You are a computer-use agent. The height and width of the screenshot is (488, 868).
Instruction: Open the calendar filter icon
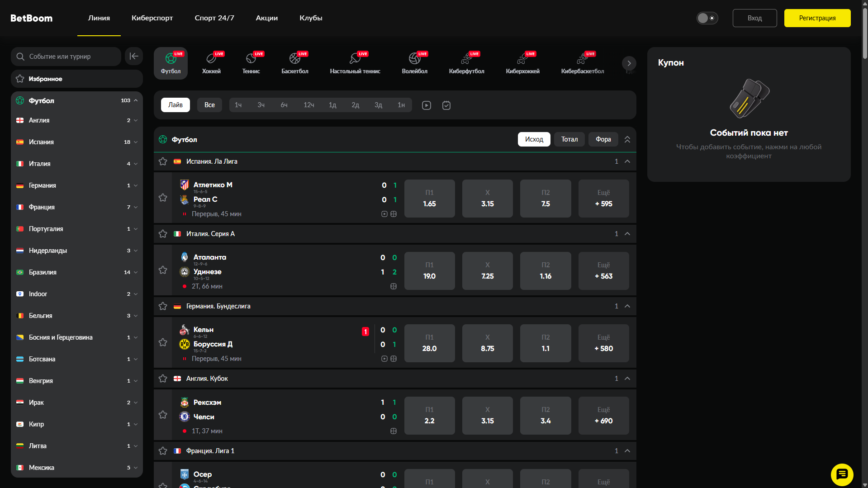446,105
